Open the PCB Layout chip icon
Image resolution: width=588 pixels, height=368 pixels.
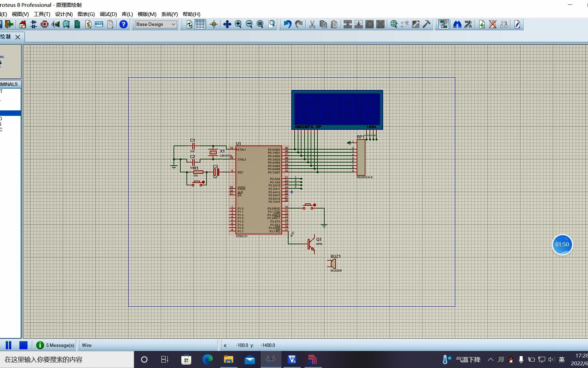pyautogui.click(x=45, y=24)
